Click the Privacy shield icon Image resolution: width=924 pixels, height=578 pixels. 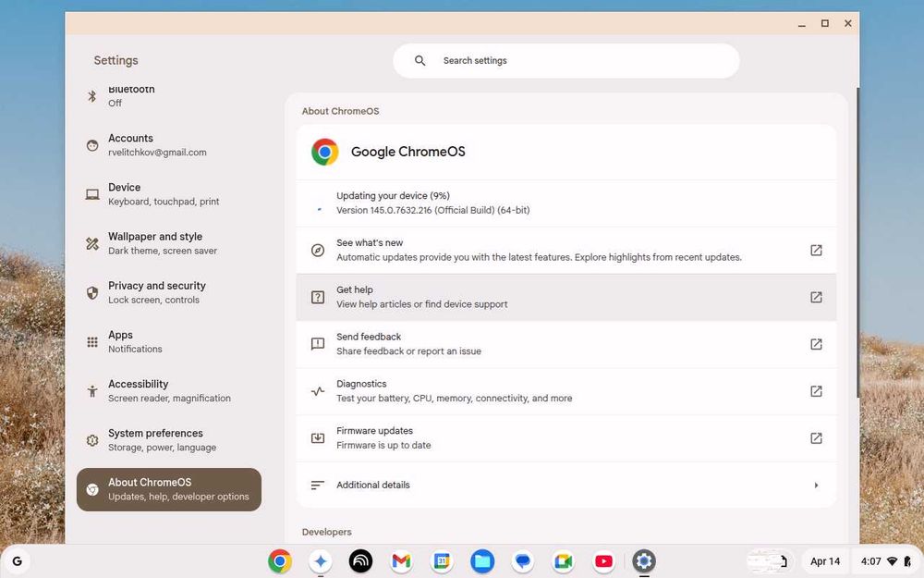92,292
